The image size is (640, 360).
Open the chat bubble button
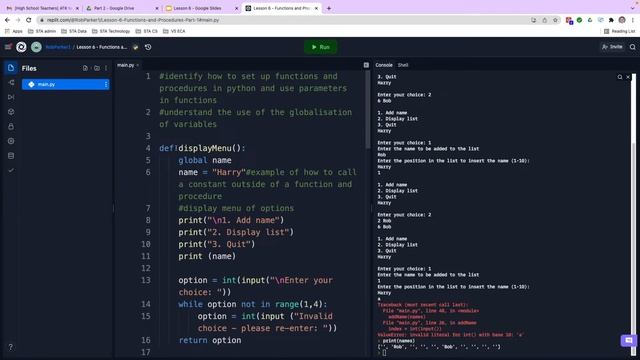pos(629,340)
